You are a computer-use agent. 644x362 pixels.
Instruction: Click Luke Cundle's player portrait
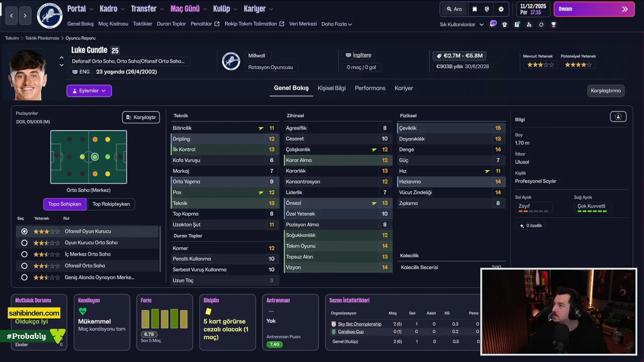[28, 74]
